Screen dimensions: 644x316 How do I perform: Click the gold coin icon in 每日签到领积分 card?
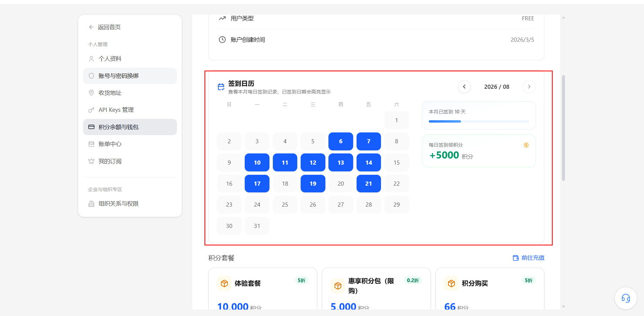pyautogui.click(x=526, y=145)
